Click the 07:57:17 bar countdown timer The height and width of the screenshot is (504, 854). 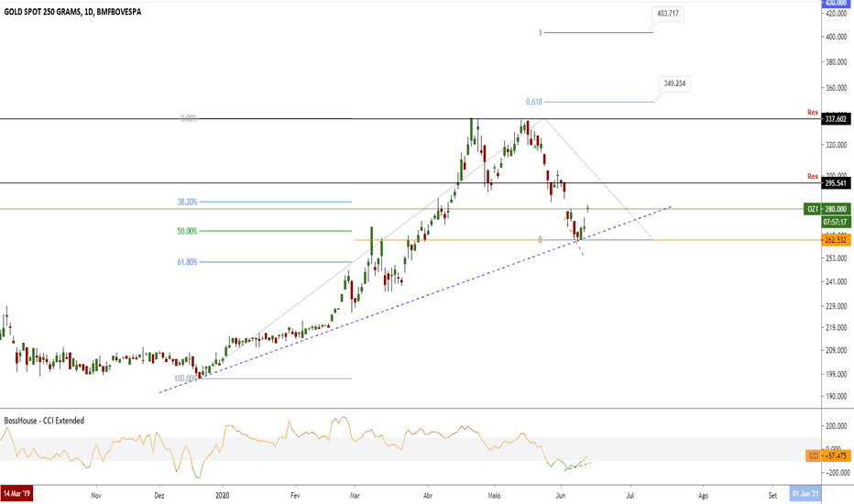tap(836, 223)
